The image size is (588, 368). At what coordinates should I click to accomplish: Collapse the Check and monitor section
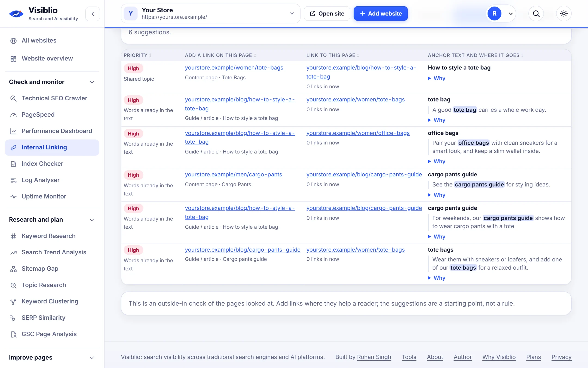[x=52, y=82]
